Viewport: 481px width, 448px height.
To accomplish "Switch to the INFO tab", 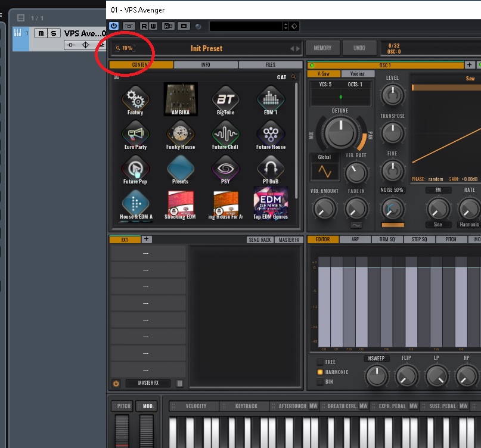I will [206, 65].
